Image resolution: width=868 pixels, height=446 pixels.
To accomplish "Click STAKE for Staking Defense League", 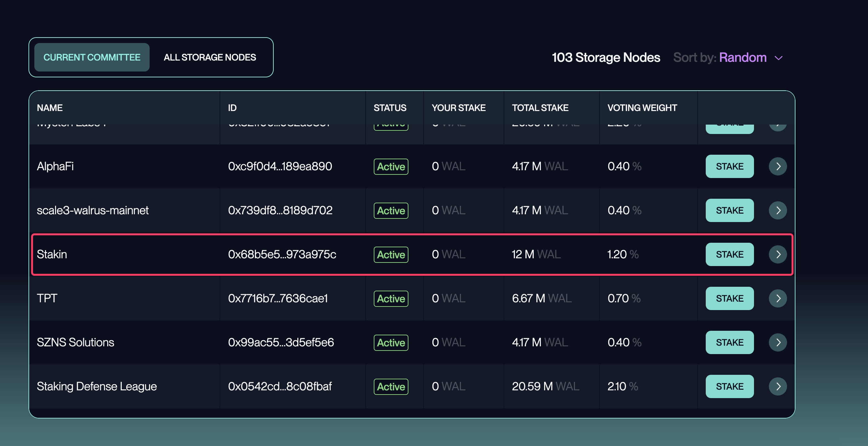I will point(729,386).
